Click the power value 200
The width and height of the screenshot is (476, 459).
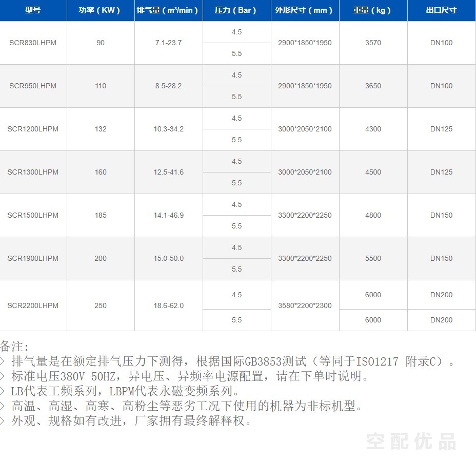101,259
